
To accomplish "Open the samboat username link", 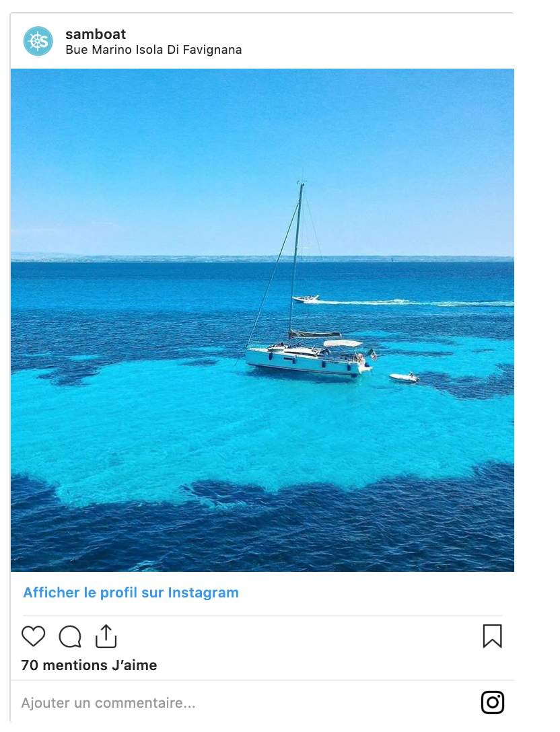I will [x=96, y=34].
